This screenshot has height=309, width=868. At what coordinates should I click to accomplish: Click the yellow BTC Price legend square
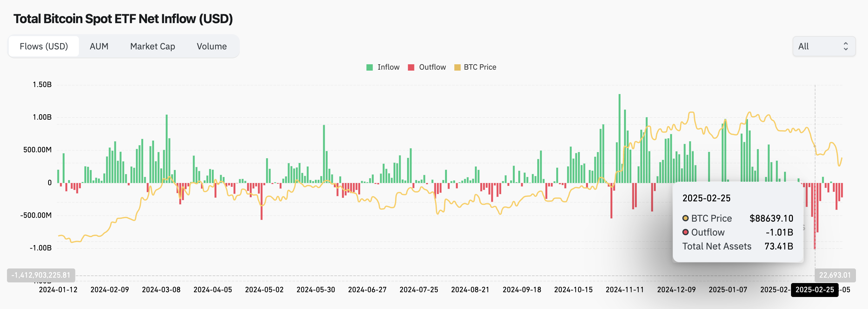[457, 67]
